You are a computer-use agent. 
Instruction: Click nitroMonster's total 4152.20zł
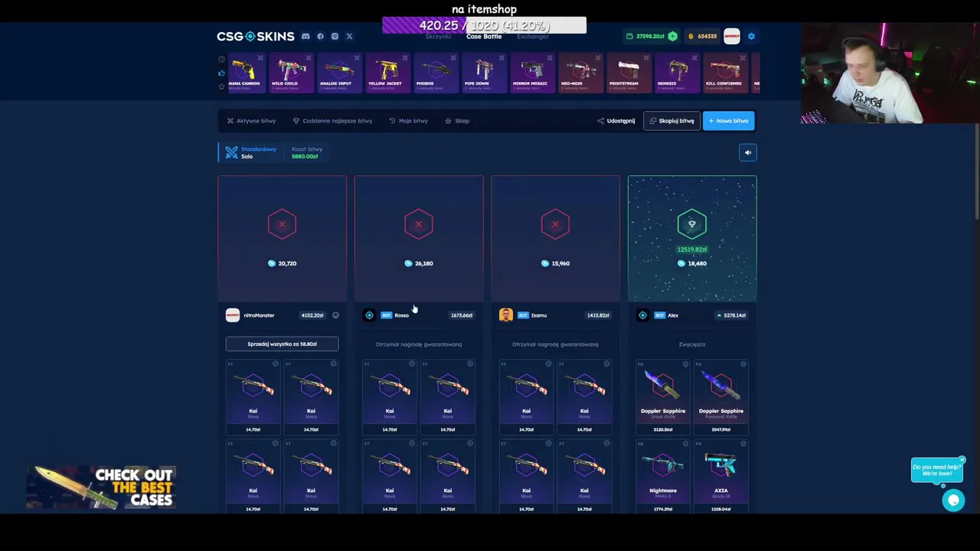click(x=312, y=315)
